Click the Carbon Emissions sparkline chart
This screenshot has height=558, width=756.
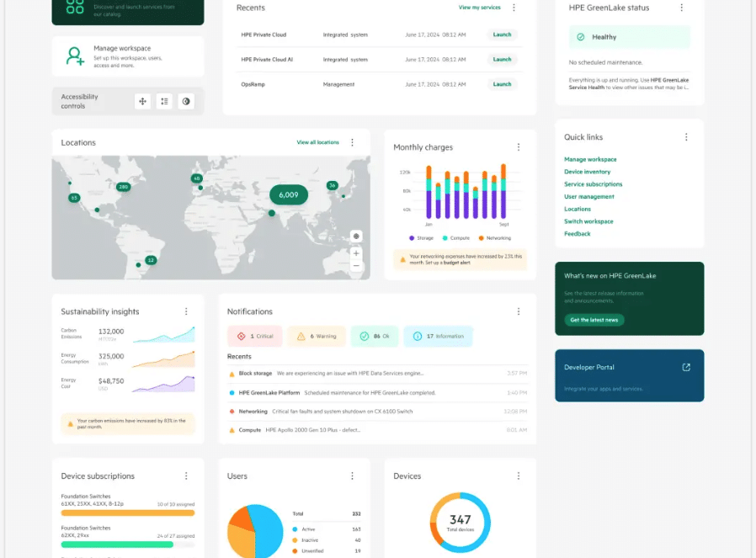point(164,334)
